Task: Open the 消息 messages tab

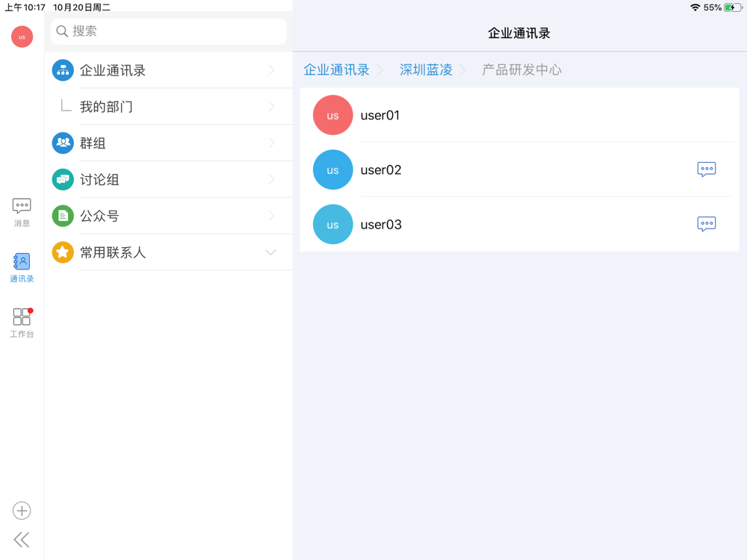Action: pos(22,212)
